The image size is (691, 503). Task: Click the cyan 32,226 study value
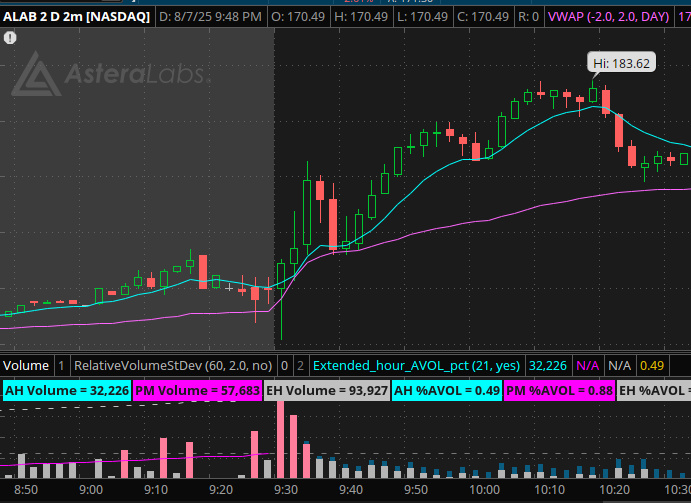coord(548,365)
